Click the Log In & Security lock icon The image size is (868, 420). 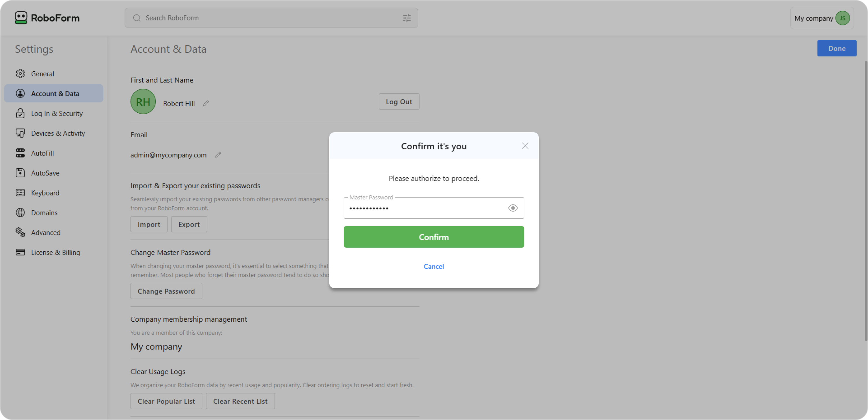[20, 113]
